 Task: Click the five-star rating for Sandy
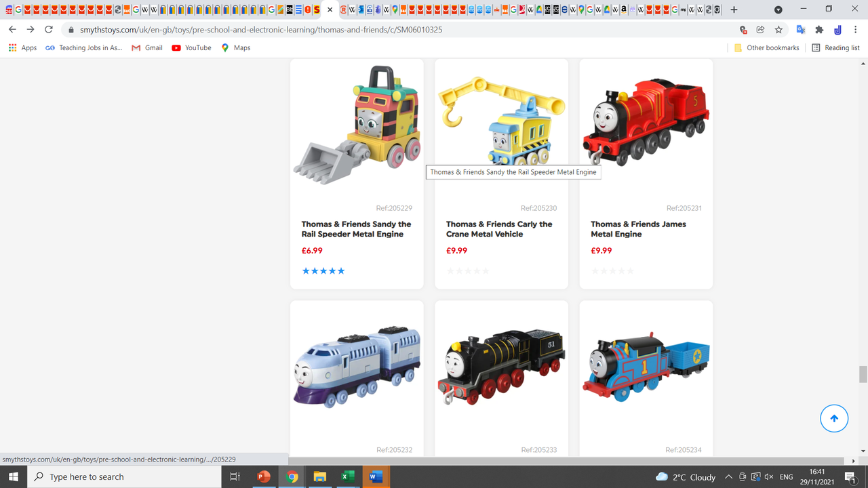323,271
